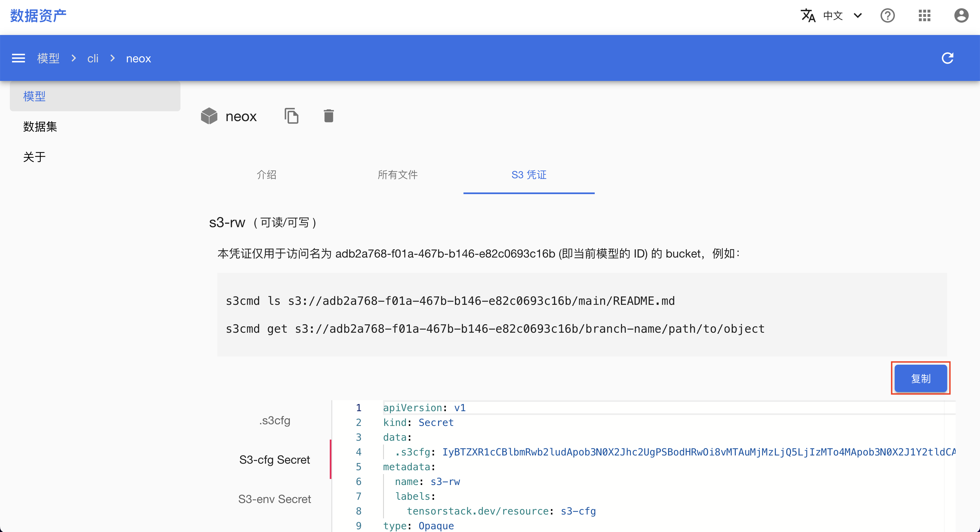Open the help question mark icon
980x532 pixels.
click(888, 16)
